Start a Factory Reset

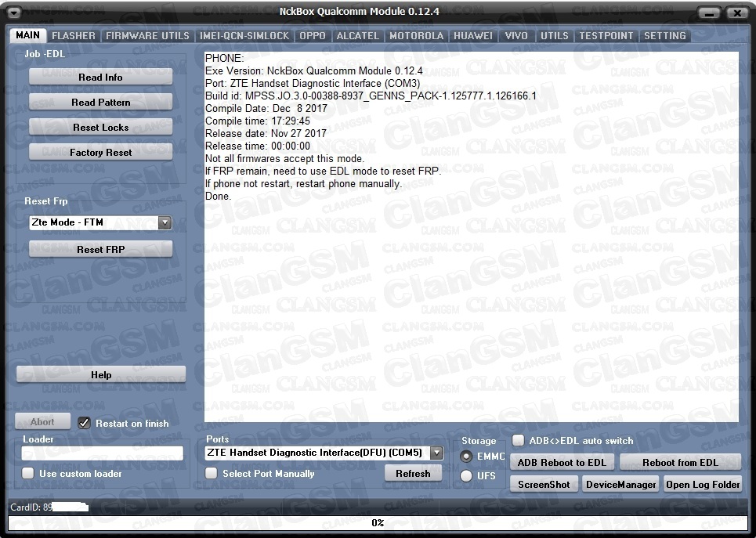101,153
